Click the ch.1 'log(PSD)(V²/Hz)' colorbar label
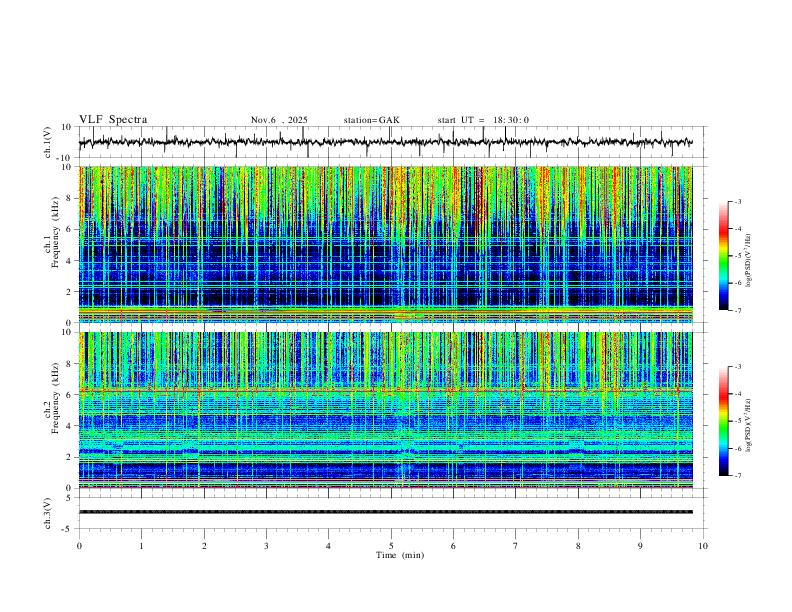 point(749,261)
